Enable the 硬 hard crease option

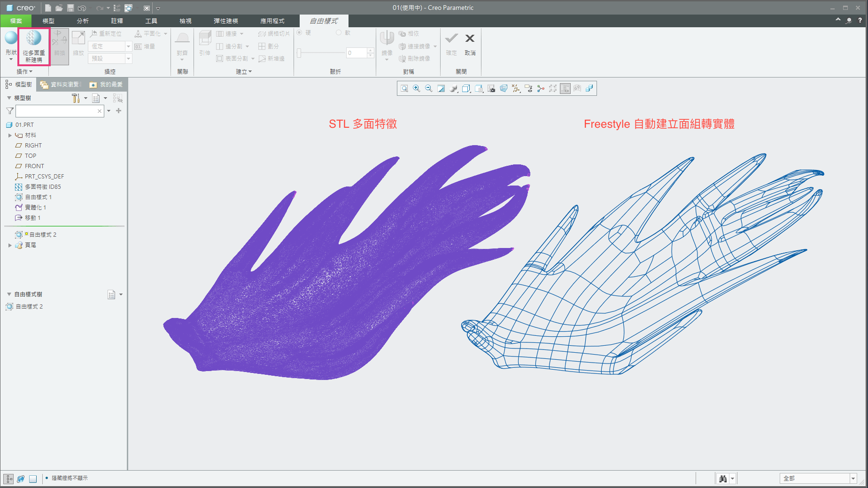pos(299,33)
